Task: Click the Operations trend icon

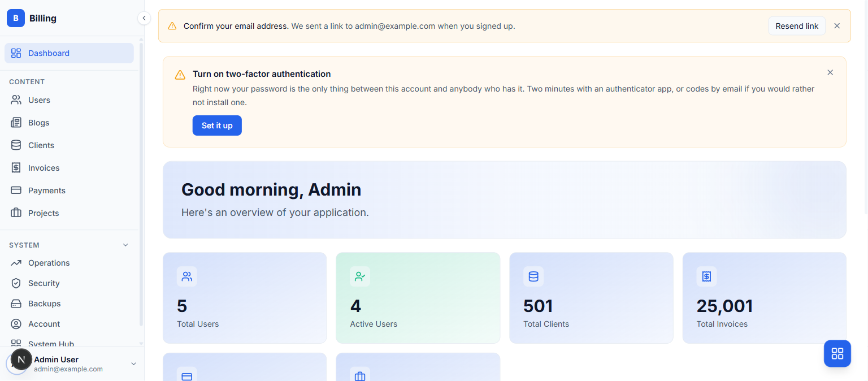Action: (x=16, y=263)
